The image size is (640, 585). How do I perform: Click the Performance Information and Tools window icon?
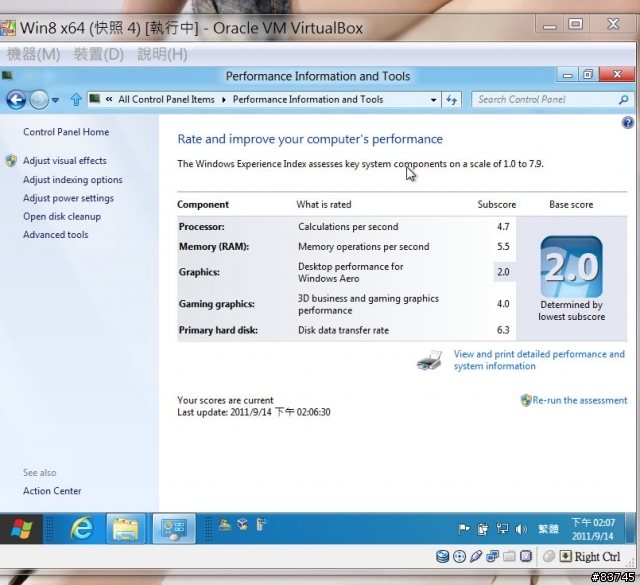(x=7, y=76)
